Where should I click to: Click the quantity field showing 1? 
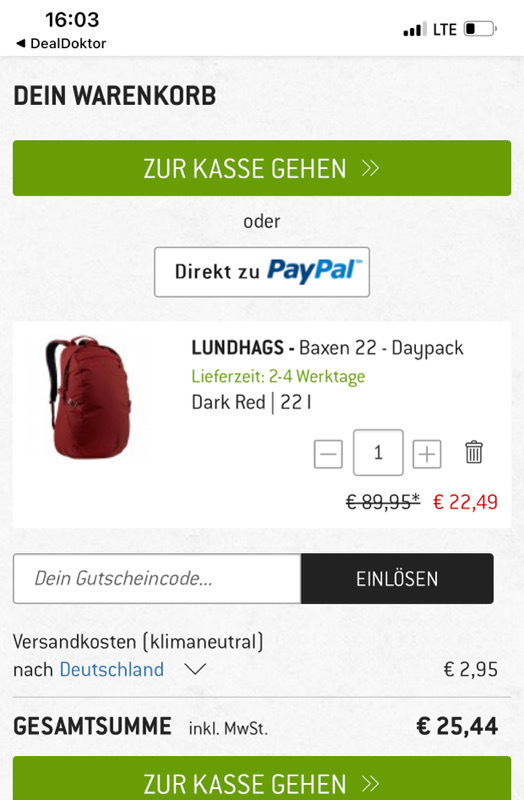(378, 453)
